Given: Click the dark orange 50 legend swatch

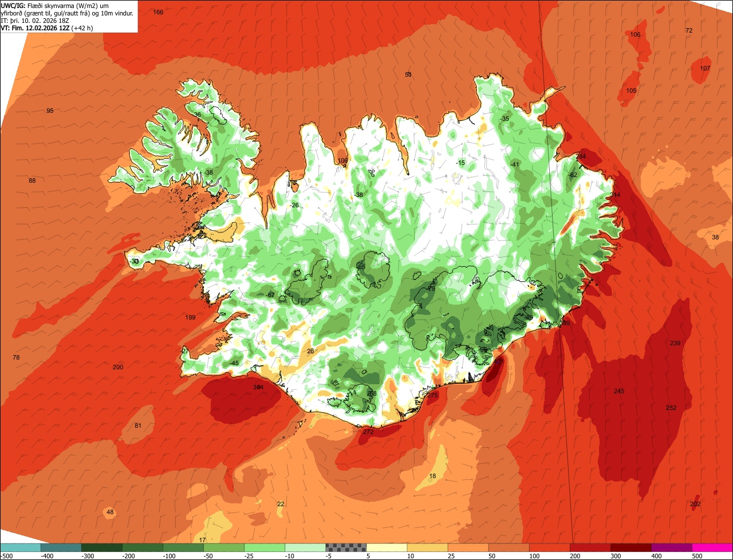Looking at the screenshot, I should pyautogui.click(x=509, y=547).
